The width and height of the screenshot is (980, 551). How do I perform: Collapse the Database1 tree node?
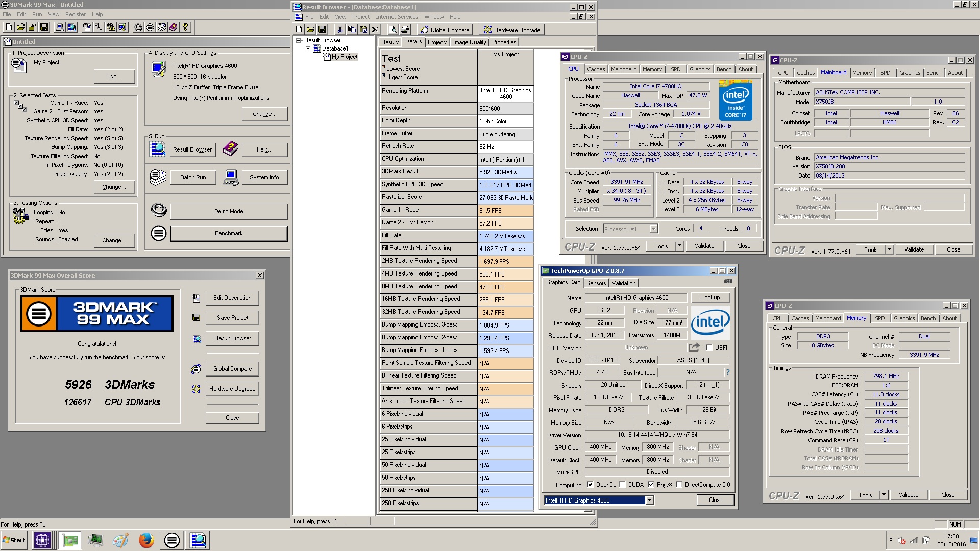tap(308, 48)
